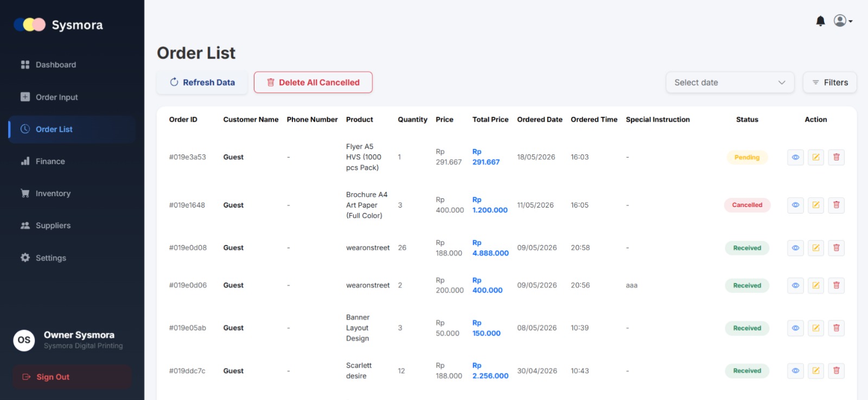Delete the cancelled order #019e1648
The width and height of the screenshot is (868, 400).
point(837,205)
